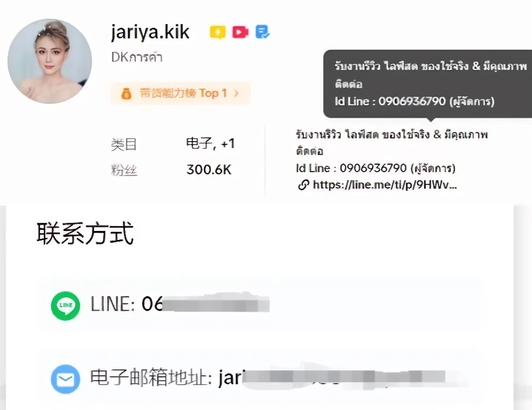Click the blue email envelope icon

point(66,379)
